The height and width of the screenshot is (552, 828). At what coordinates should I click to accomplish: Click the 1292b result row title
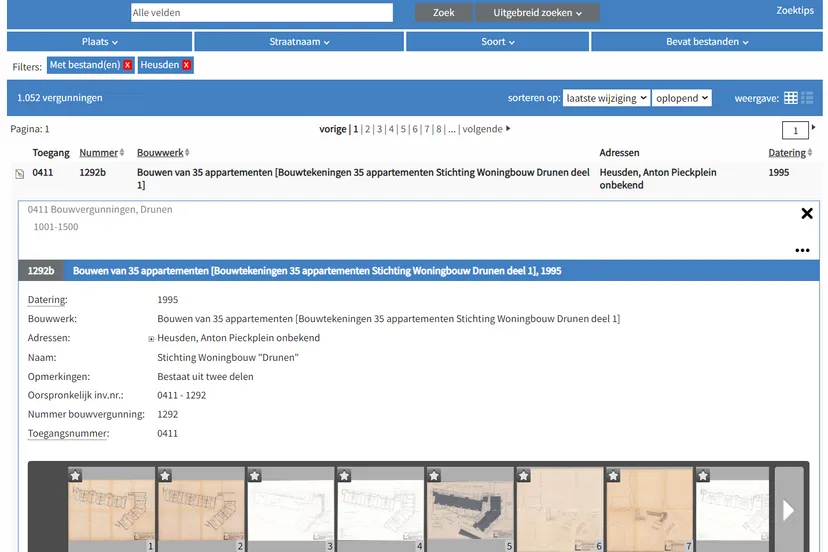(x=363, y=179)
